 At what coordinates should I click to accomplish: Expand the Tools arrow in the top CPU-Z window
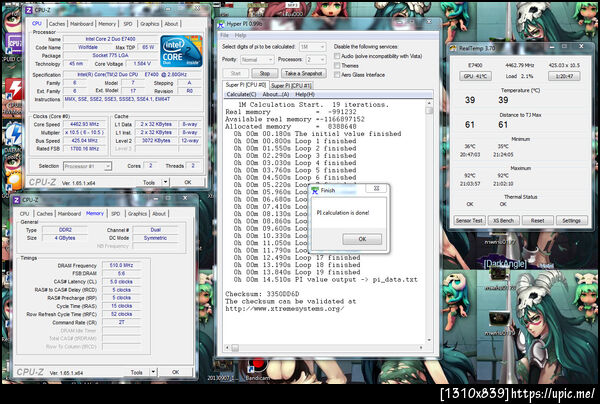tap(165, 182)
